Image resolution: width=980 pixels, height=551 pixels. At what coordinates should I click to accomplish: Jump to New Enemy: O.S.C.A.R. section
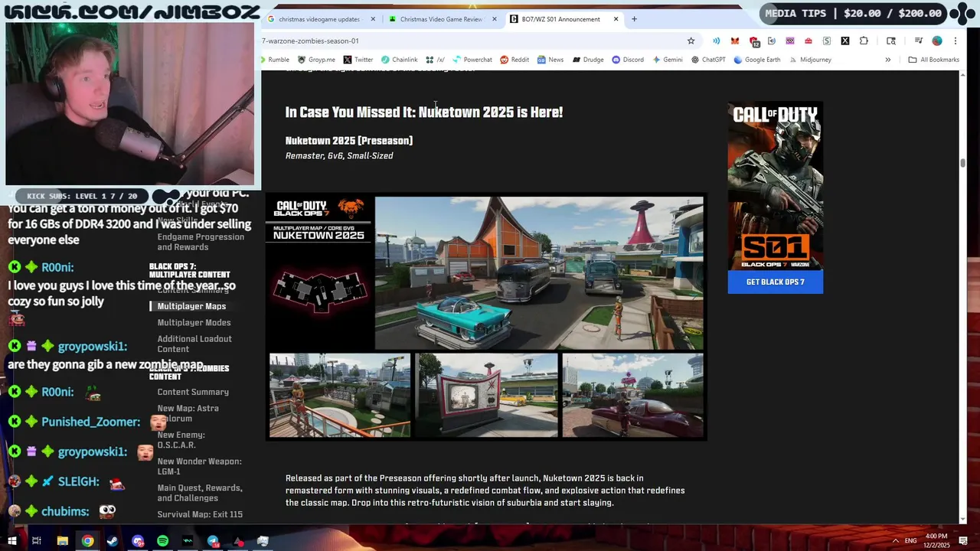point(181,440)
